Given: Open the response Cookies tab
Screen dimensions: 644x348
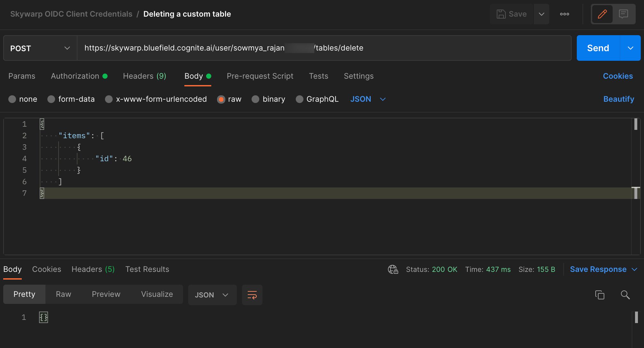Looking at the screenshot, I should pyautogui.click(x=47, y=269).
